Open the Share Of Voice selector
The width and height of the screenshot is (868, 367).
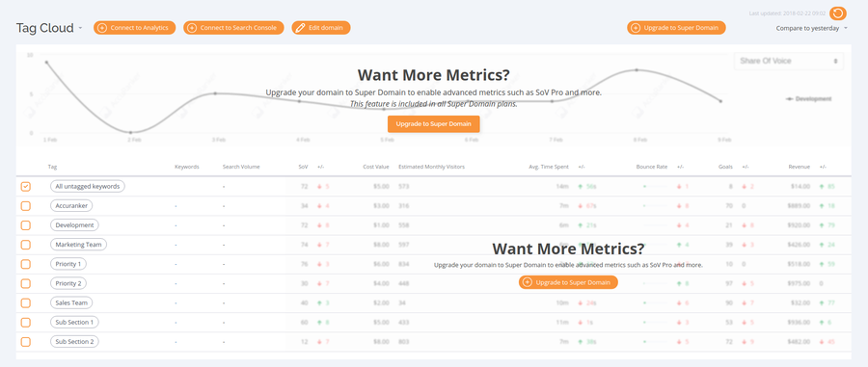pyautogui.click(x=788, y=61)
